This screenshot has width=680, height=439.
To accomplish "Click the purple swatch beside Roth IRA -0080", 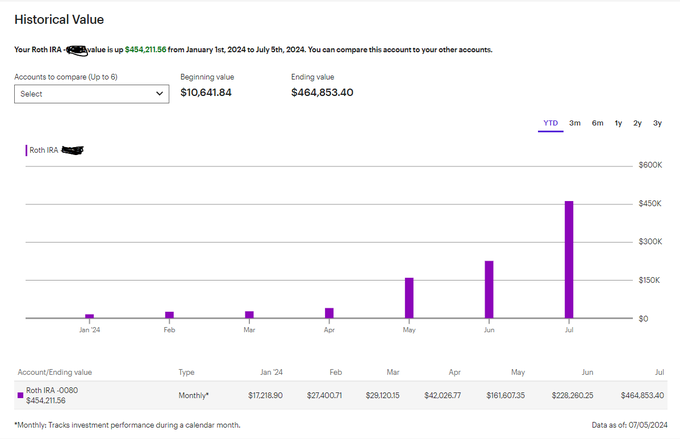I will point(20,395).
